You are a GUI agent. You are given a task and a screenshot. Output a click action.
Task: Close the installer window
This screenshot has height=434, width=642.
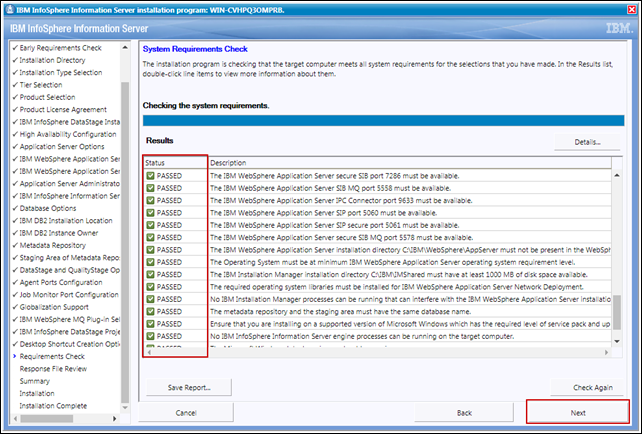[632, 9]
